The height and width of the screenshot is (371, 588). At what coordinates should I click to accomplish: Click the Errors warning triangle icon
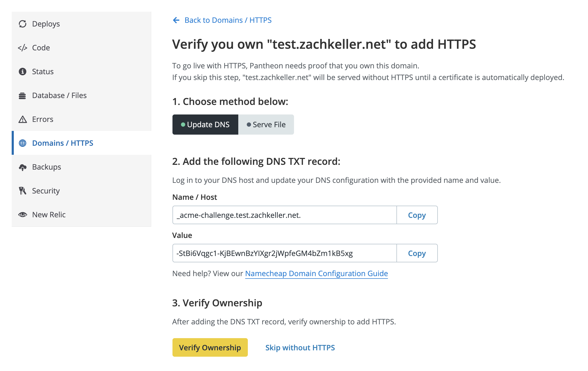[x=23, y=119]
